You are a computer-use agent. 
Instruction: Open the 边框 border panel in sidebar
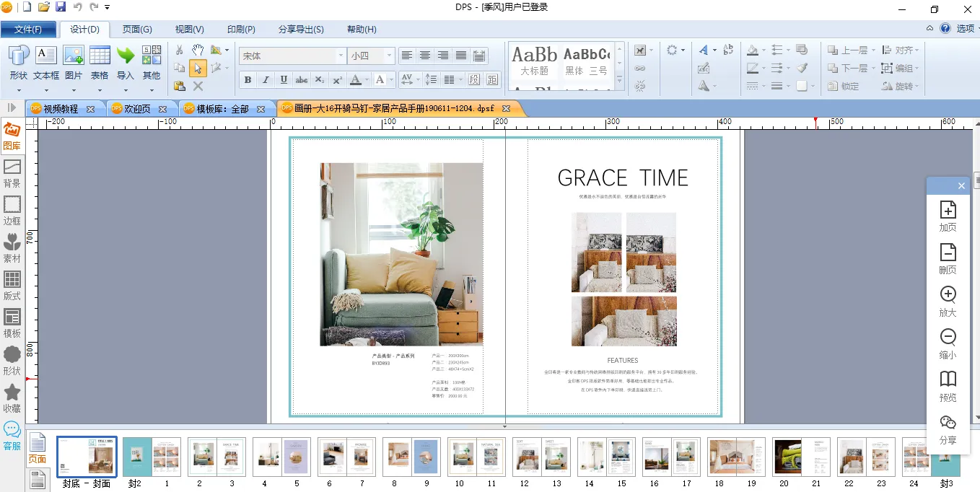(12, 210)
